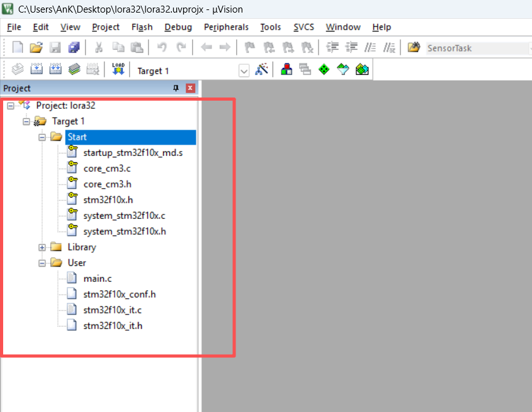Open the SVCS menu

coord(303,27)
